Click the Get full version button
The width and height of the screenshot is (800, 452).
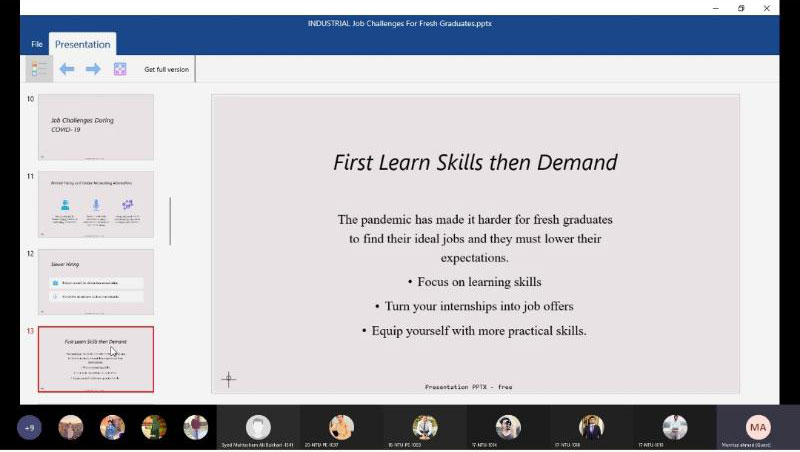click(166, 69)
